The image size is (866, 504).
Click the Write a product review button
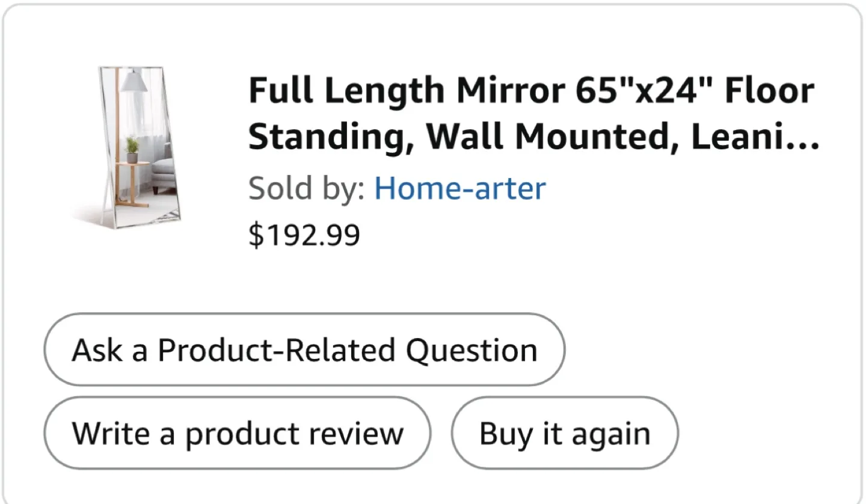238,432
